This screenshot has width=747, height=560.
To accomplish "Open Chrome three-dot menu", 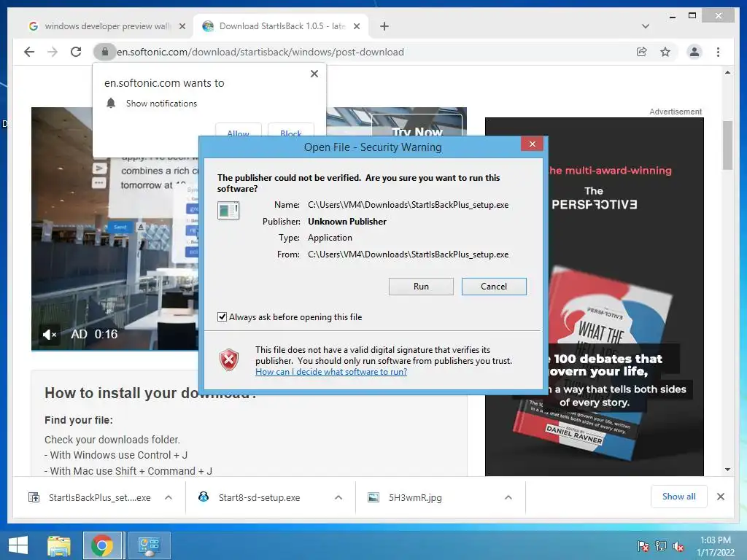I will tap(718, 52).
